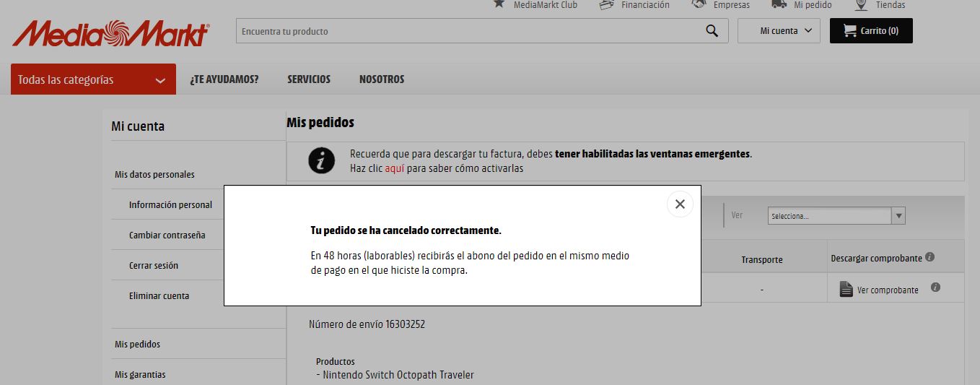Image resolution: width=980 pixels, height=385 pixels.
Task: Open the Mi cuenta dropdown
Action: 779,31
